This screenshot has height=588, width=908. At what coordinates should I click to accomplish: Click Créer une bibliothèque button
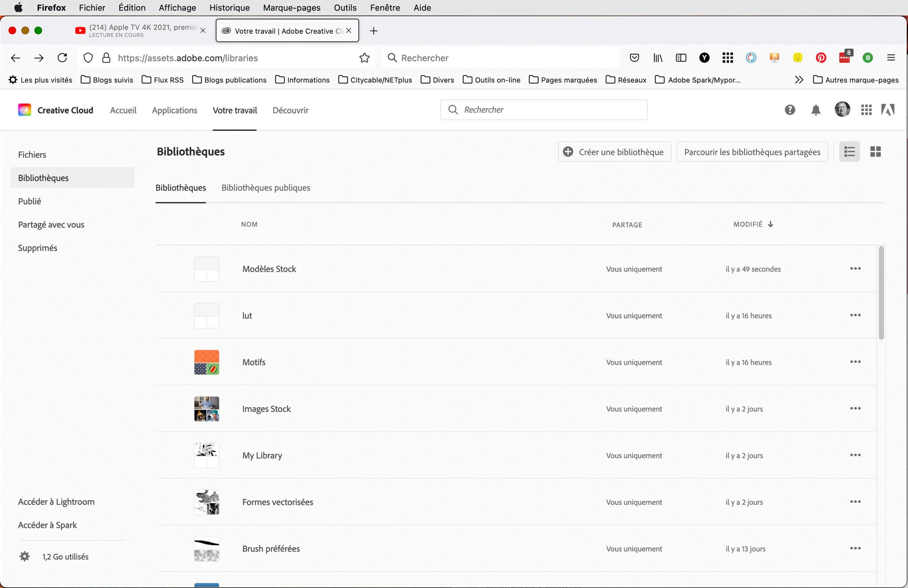point(614,152)
